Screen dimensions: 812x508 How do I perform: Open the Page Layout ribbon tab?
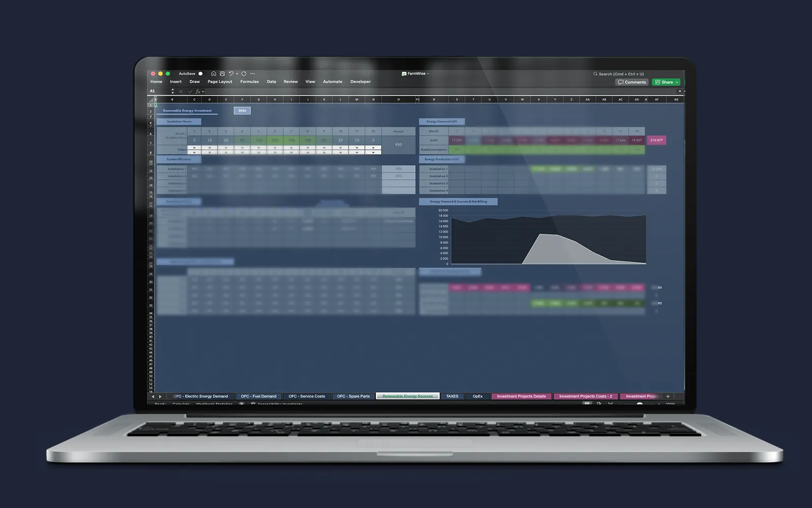[x=220, y=82]
